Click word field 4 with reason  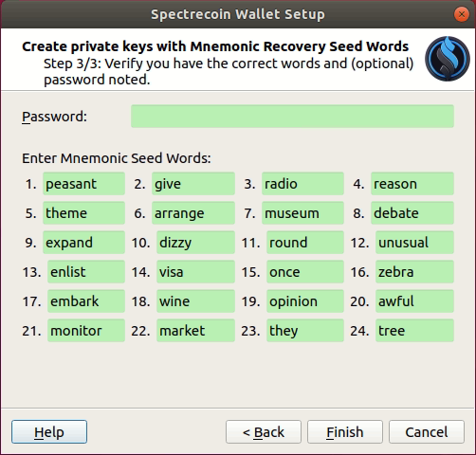[412, 184]
